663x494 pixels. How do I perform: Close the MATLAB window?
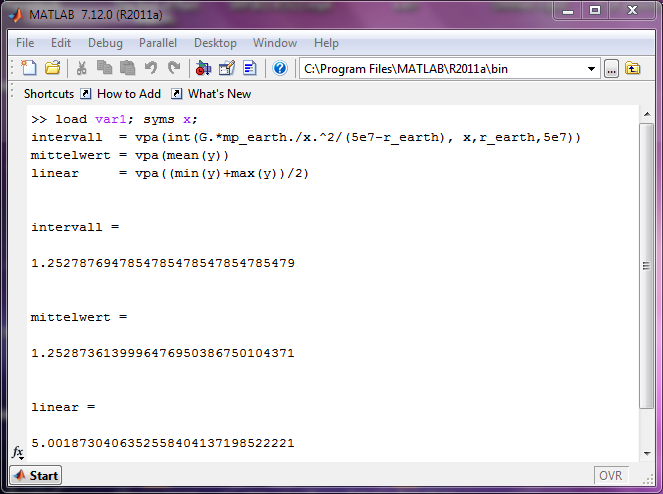click(x=632, y=11)
